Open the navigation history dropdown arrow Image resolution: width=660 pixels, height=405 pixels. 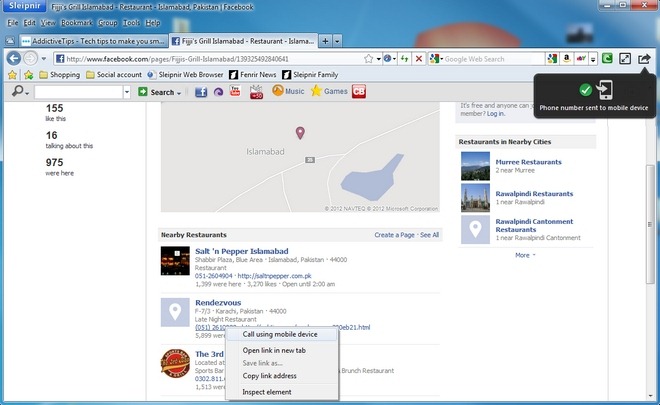pyautogui.click(x=44, y=59)
